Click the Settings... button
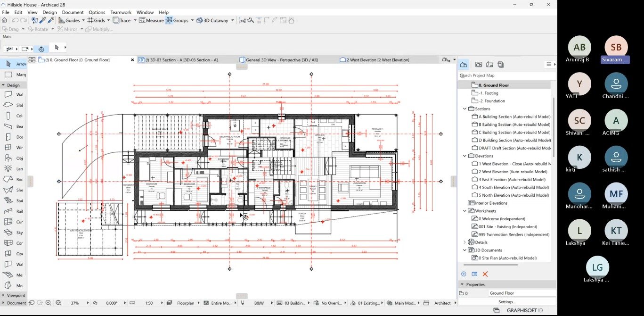 [x=506, y=302]
